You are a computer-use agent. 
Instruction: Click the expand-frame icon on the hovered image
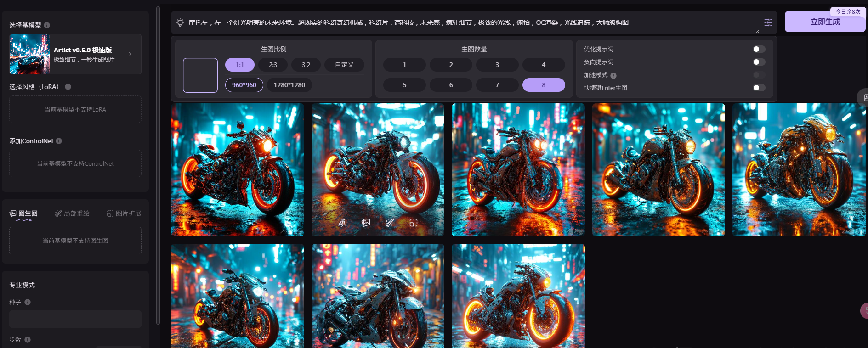414,223
